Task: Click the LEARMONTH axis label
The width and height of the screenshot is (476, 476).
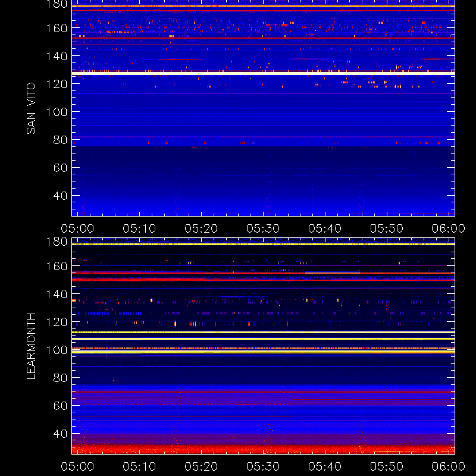Action: pos(31,346)
